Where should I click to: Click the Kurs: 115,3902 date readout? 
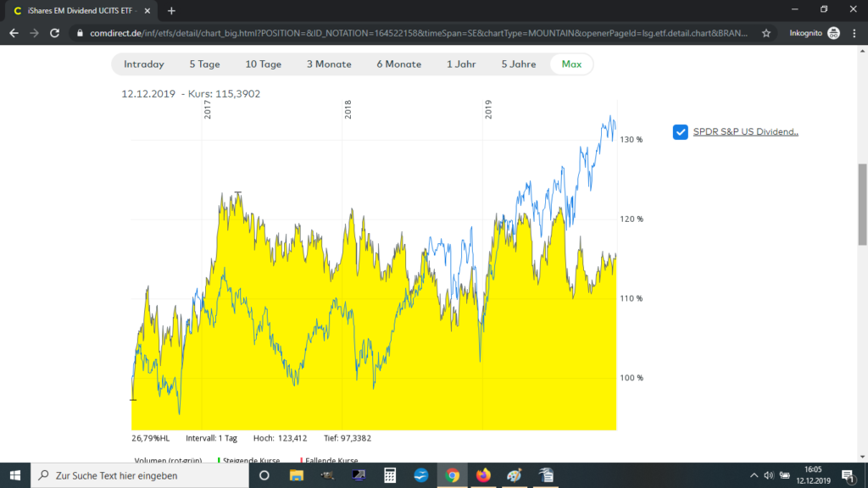191,93
